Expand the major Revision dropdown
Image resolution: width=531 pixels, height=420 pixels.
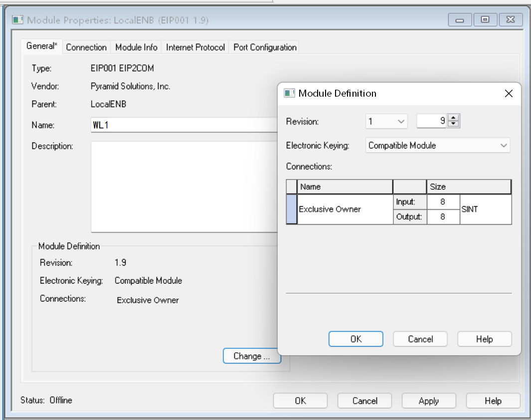coord(386,122)
